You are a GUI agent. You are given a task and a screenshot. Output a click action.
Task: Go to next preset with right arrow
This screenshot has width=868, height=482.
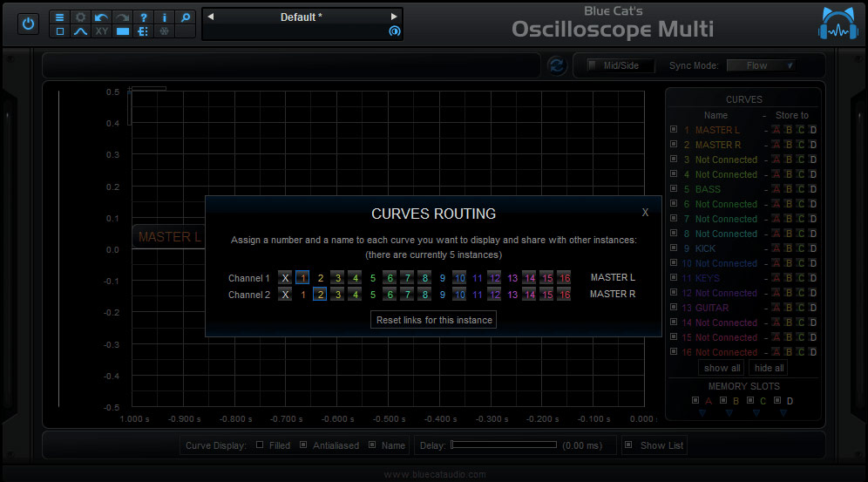394,17
